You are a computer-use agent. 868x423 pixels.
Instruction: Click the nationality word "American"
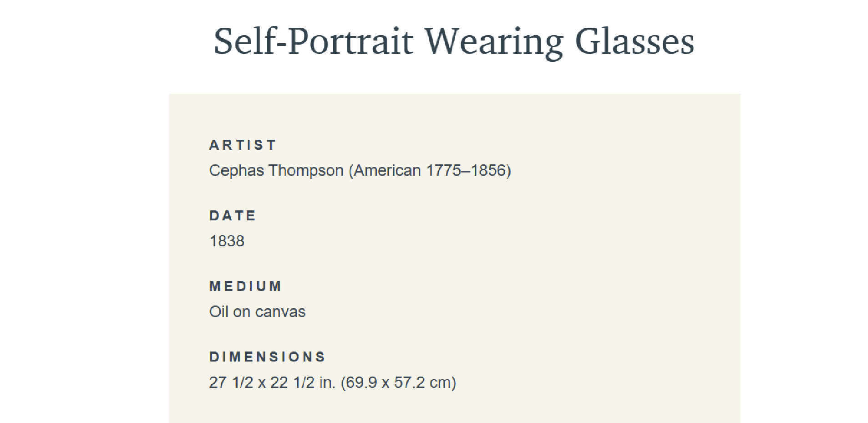tap(387, 170)
